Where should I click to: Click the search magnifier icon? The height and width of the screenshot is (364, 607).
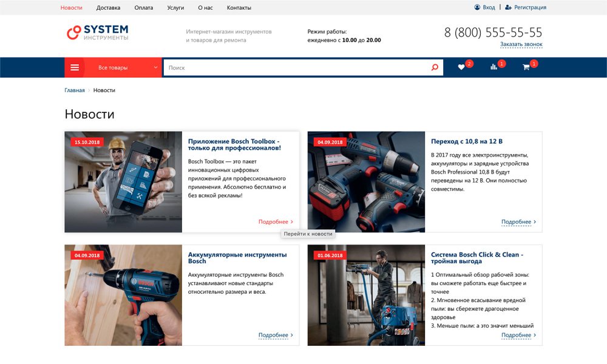[435, 67]
